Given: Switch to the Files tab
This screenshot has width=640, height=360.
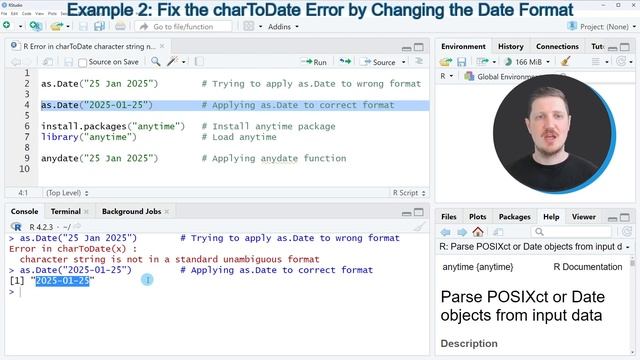Looking at the screenshot, I should [x=449, y=217].
